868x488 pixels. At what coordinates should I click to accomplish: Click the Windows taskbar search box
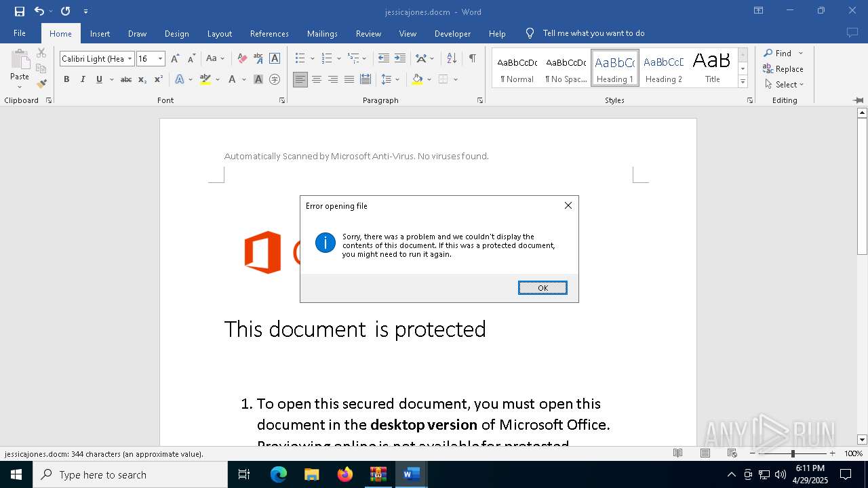(130, 474)
